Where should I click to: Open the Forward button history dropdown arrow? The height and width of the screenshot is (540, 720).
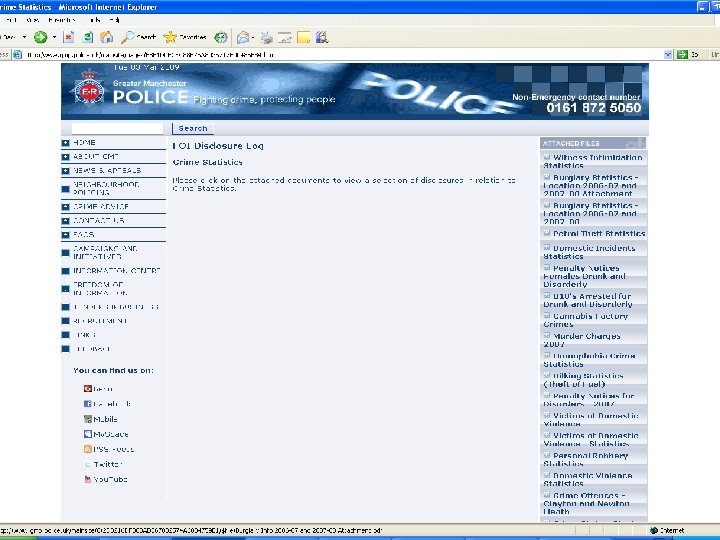point(54,37)
